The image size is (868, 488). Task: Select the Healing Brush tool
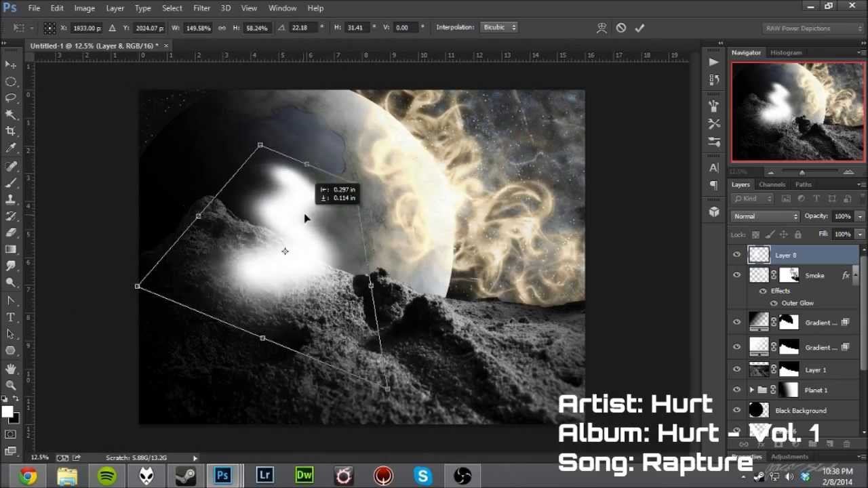[x=11, y=166]
